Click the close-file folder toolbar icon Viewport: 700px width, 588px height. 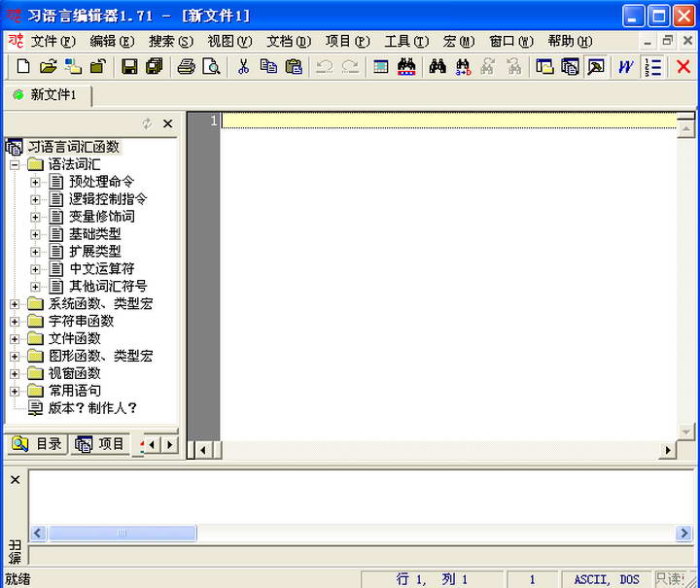(x=98, y=67)
